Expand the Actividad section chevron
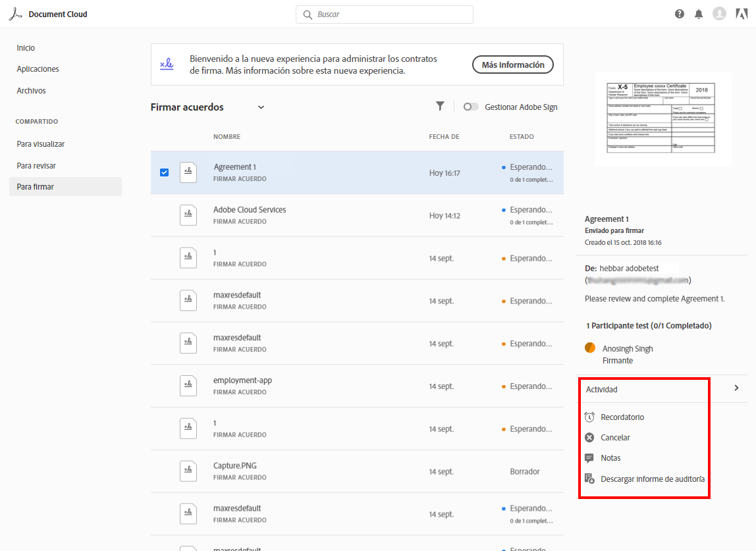756x551 pixels. [x=736, y=388]
